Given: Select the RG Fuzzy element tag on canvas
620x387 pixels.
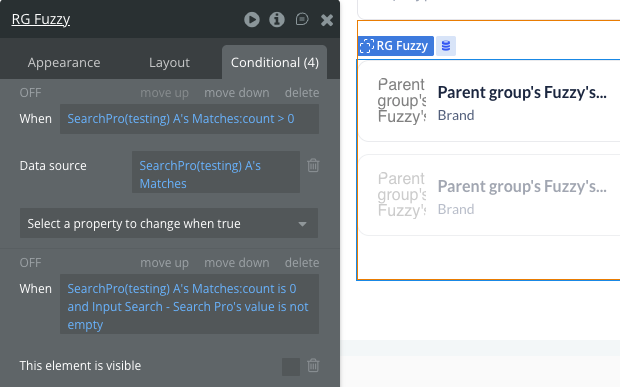Looking at the screenshot, I should (395, 46).
